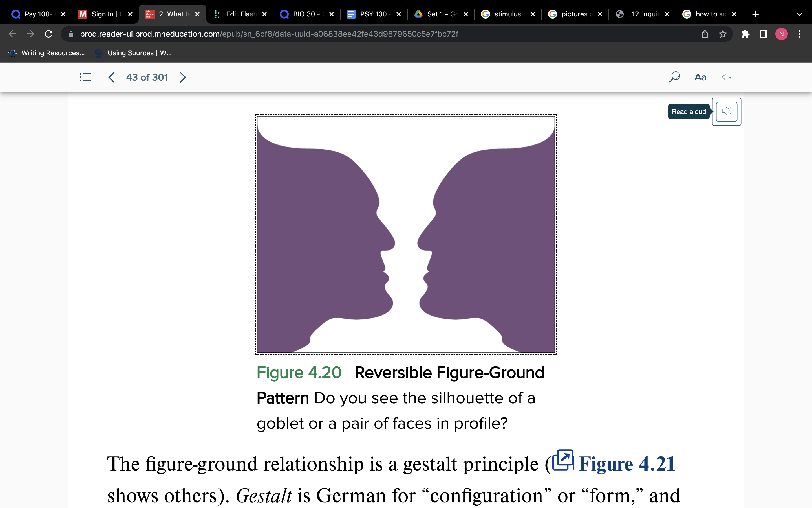
Task: Open the Aa font settings
Action: point(700,77)
